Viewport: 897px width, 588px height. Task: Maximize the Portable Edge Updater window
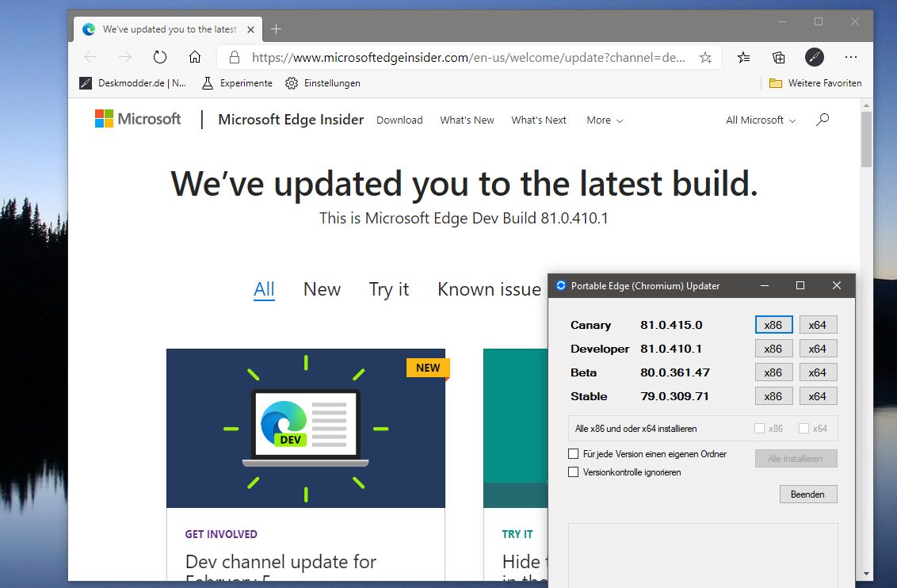pos(800,285)
